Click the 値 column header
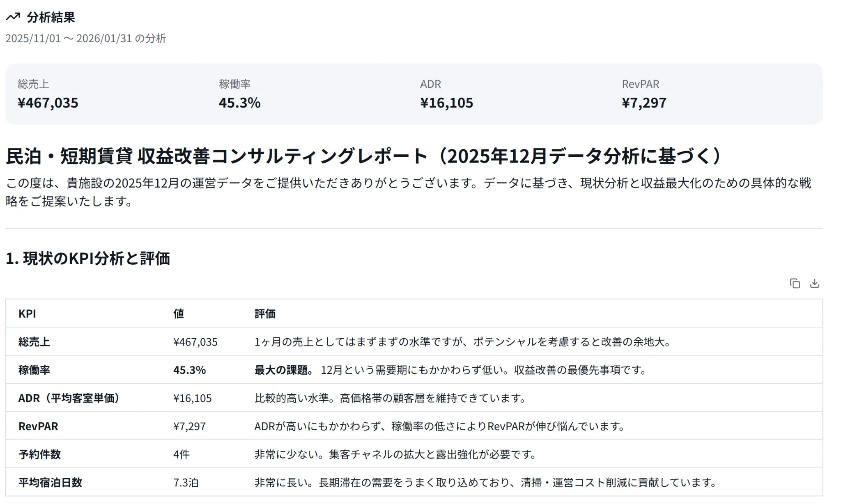The width and height of the screenshot is (841, 504). point(179,314)
